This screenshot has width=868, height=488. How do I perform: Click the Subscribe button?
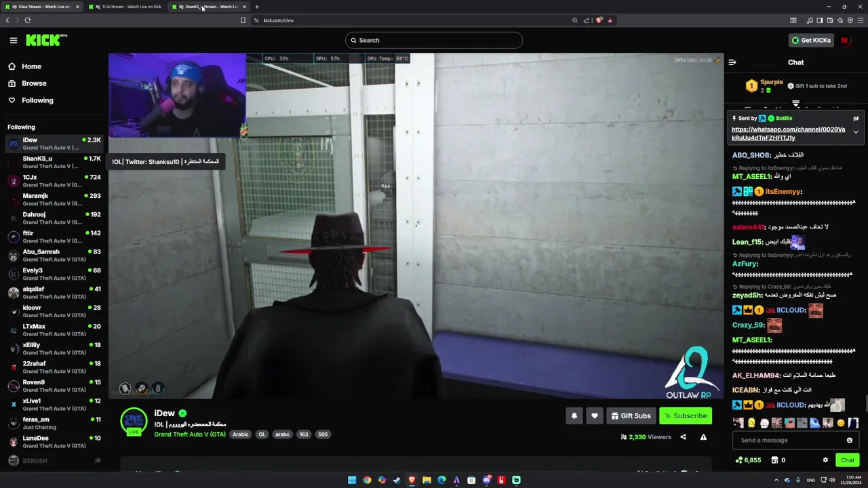click(686, 415)
